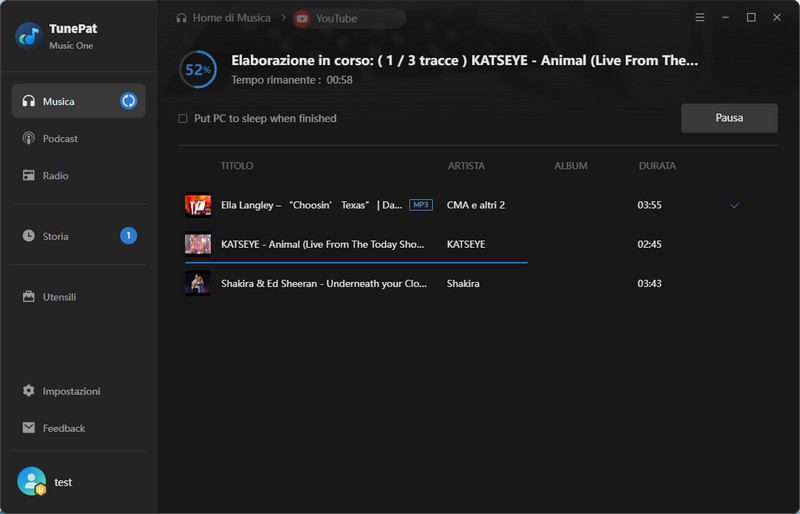
Task: Click the ALBUM column header
Action: (x=570, y=166)
